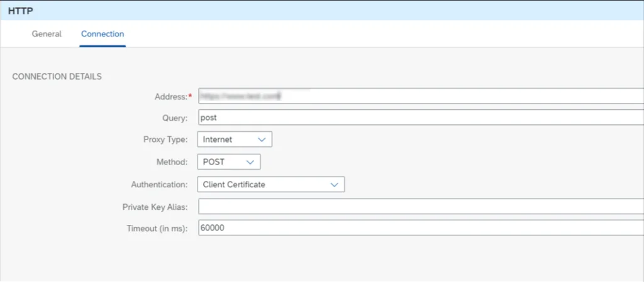This screenshot has width=644, height=282.
Task: Click the HTTP panel title
Action: point(20,11)
